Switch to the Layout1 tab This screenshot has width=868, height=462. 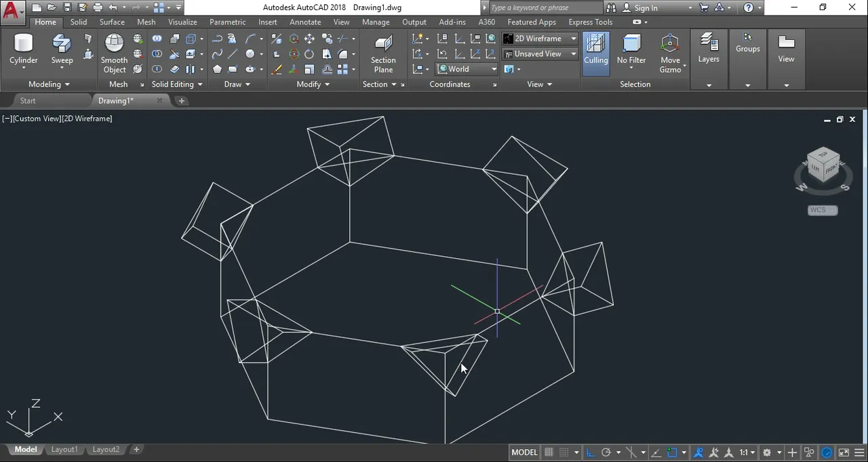point(64,449)
